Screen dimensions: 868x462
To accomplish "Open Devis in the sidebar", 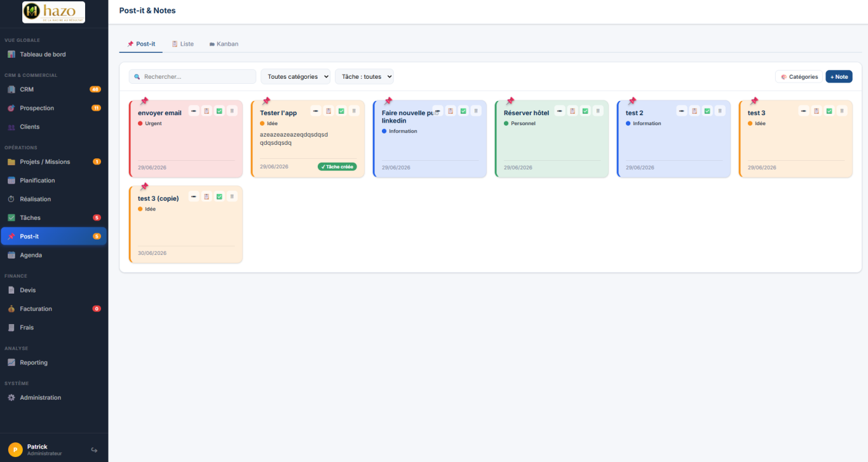I will pos(54,290).
